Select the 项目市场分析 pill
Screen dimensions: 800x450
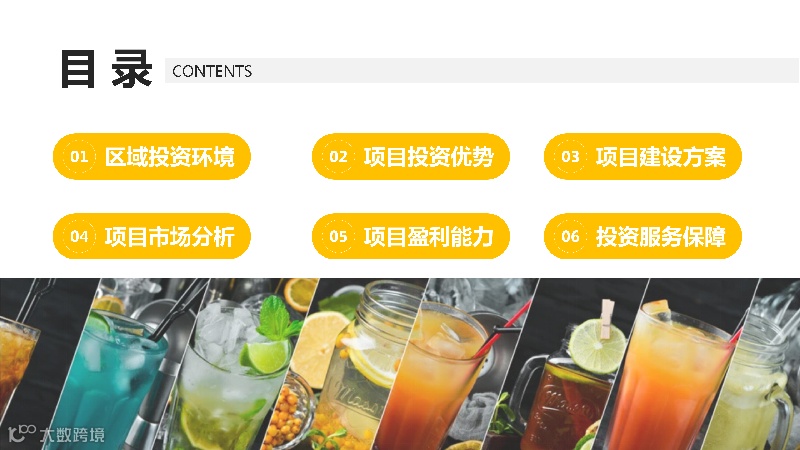pos(152,236)
